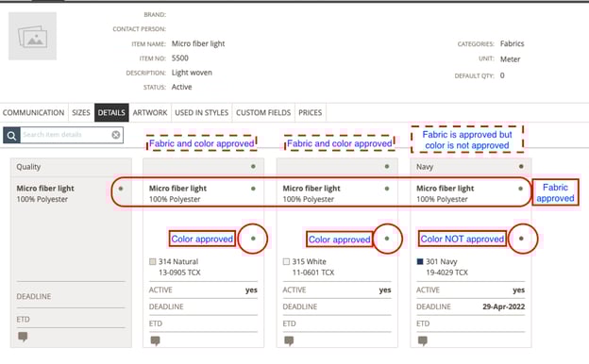The image size is (589, 364).
Task: Open comment icon in 301 Navy card
Action: pyautogui.click(x=423, y=340)
